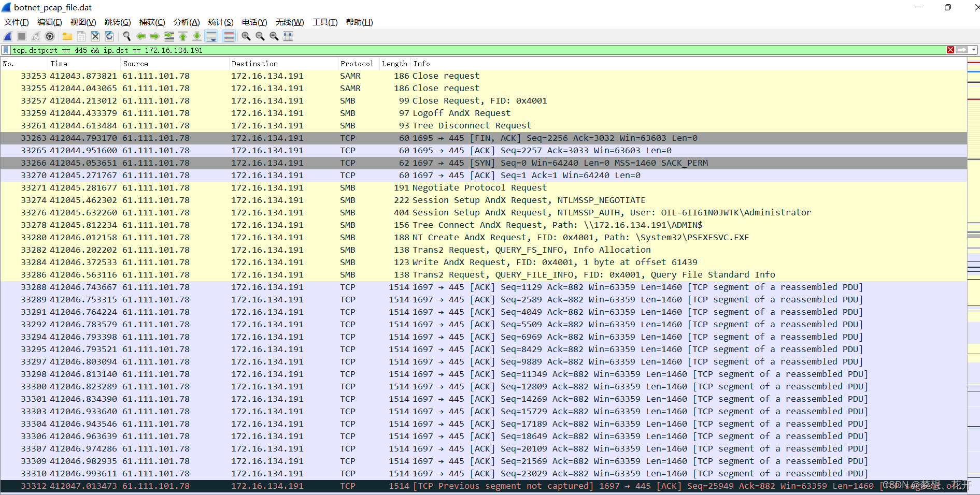Select packet 33288 with Seq=1129

(484, 287)
